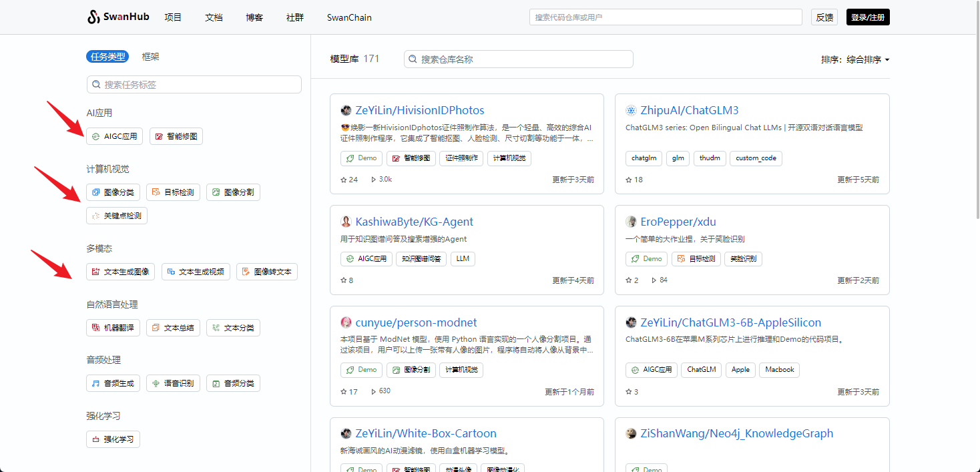The image size is (980, 472).
Task: Click the magnifier icon in 搜索仓库名称 box
Action: coord(413,59)
